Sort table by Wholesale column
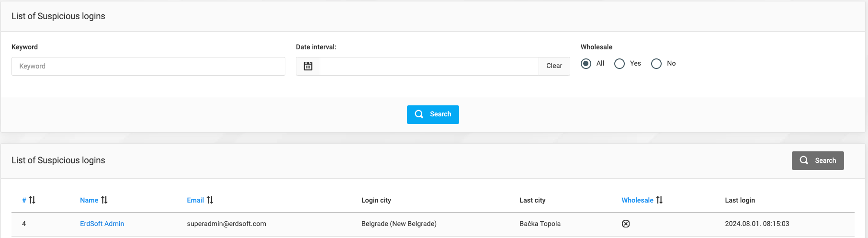 tap(642, 200)
